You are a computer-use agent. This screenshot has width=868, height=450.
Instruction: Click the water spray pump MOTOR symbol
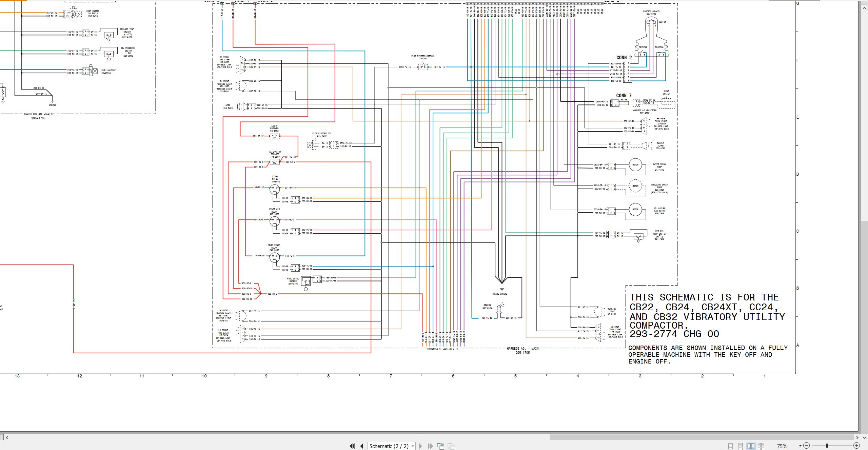[x=635, y=165]
